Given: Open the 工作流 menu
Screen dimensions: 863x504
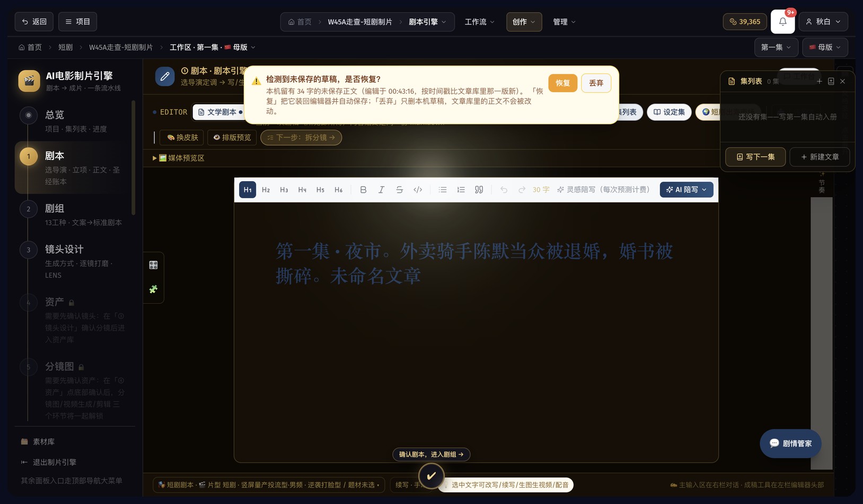Looking at the screenshot, I should (480, 22).
